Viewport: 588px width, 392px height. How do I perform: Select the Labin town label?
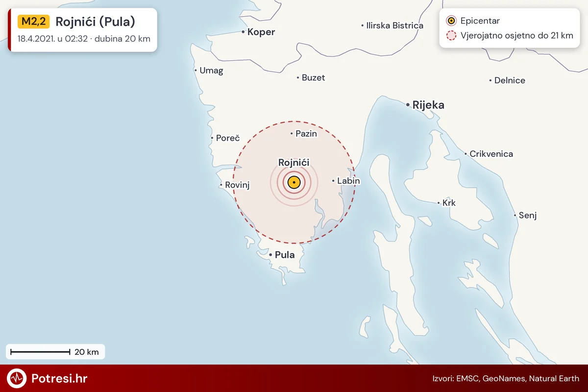click(x=349, y=181)
